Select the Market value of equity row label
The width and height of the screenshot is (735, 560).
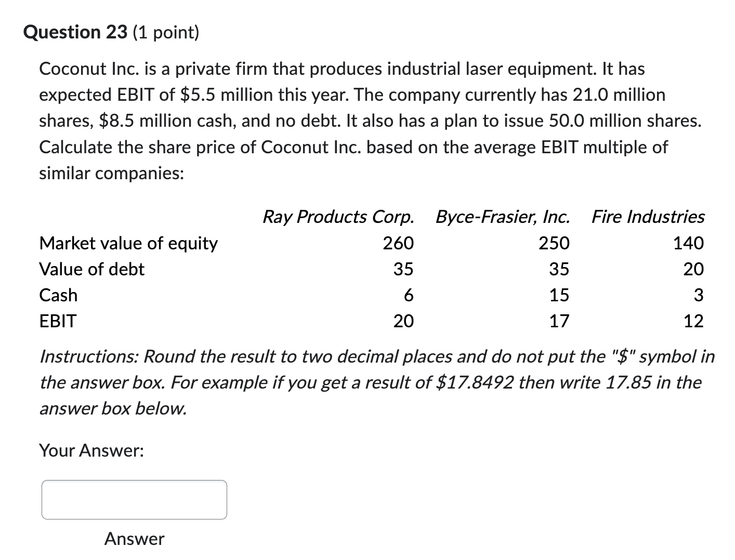tap(128, 243)
